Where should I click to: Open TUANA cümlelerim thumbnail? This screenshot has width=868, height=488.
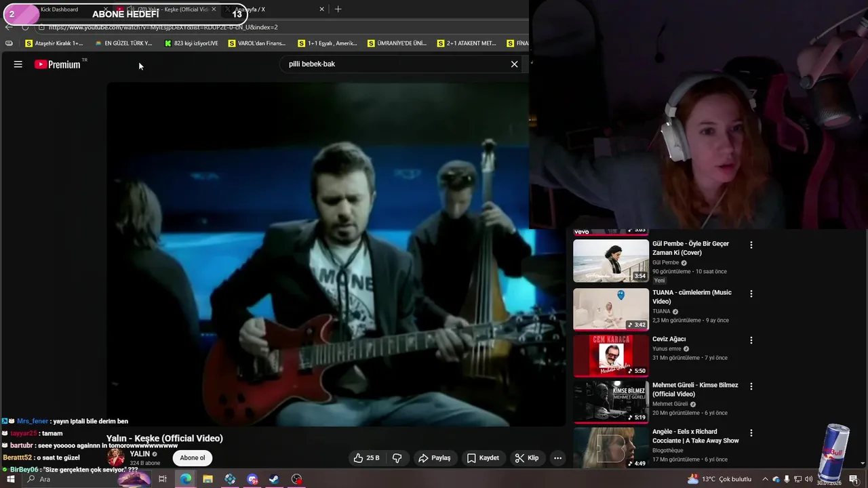[611, 309]
